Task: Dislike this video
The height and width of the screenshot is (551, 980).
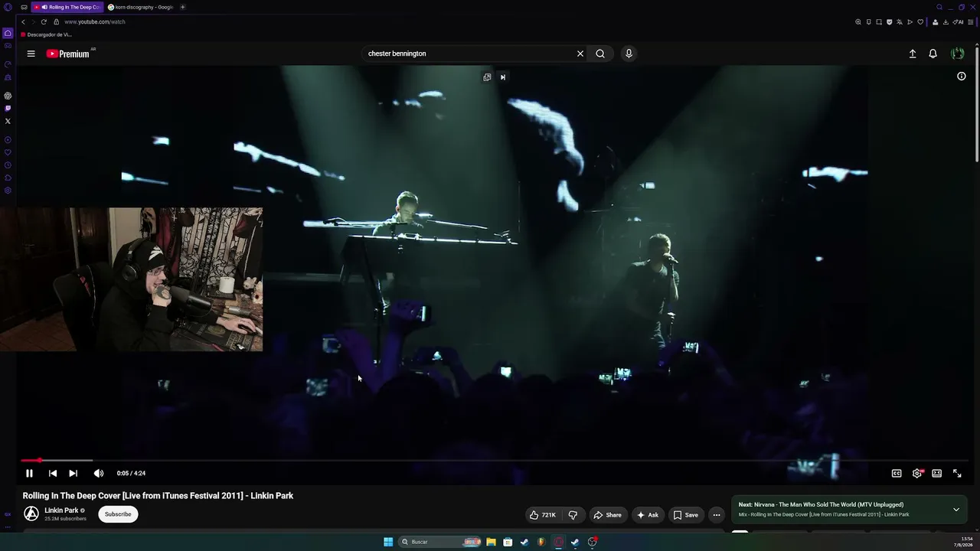Action: coord(573,515)
